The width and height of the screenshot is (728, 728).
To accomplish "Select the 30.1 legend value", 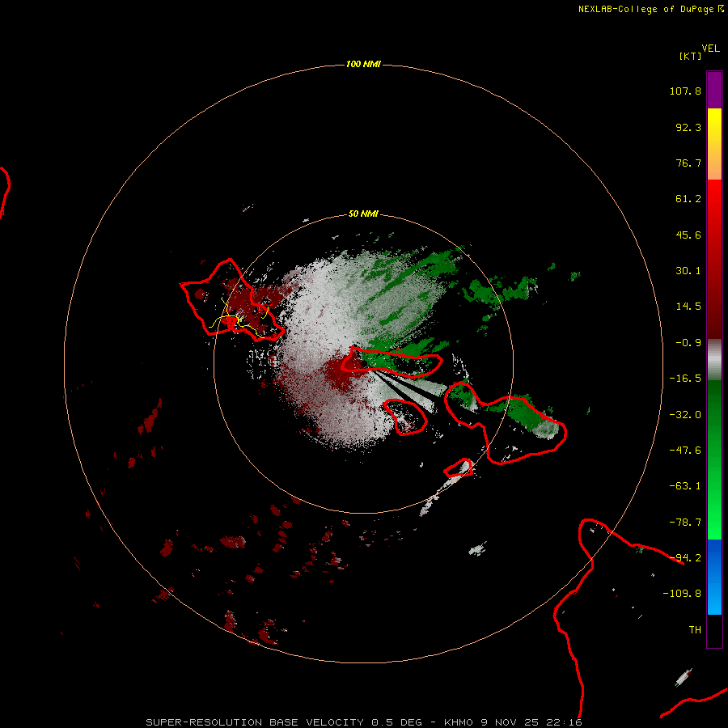I will pyautogui.click(x=688, y=271).
